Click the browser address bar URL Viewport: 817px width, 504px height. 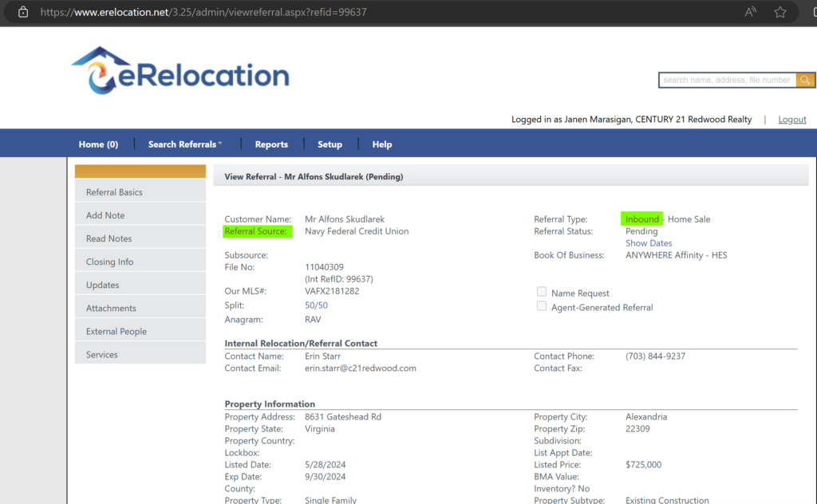click(203, 12)
